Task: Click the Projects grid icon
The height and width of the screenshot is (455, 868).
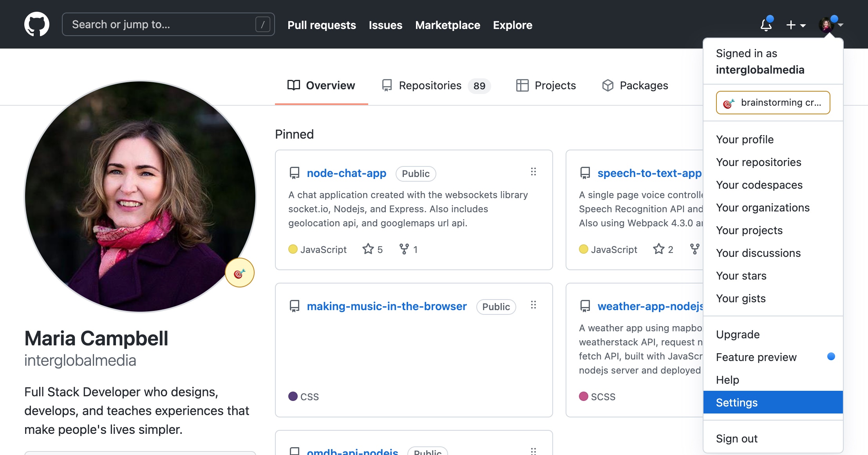Action: (523, 85)
